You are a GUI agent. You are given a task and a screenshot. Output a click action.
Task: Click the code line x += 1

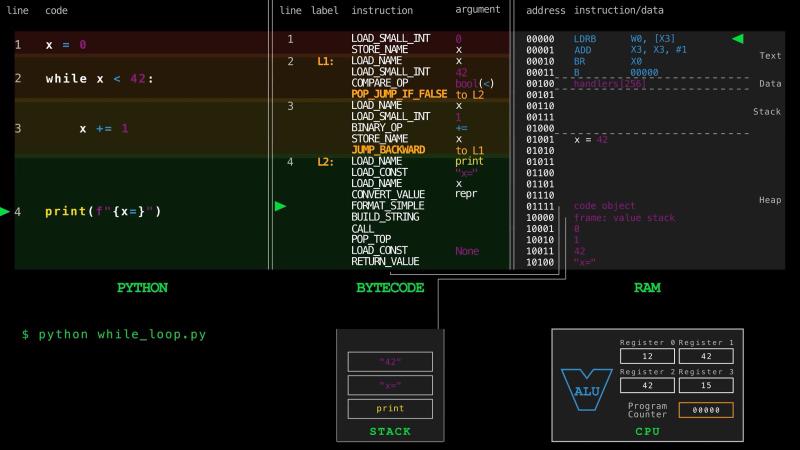[104, 129]
